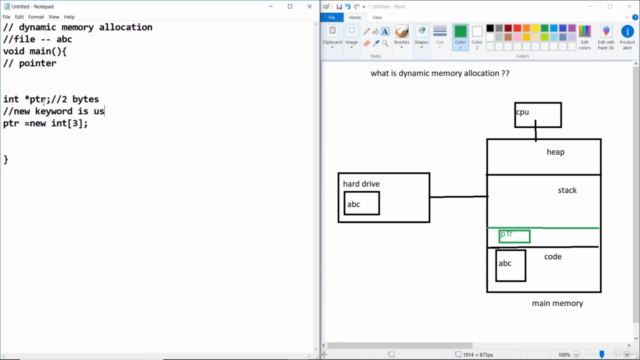The height and width of the screenshot is (360, 640).
Task: Pick the green palette color swatch
Action: 544,28
